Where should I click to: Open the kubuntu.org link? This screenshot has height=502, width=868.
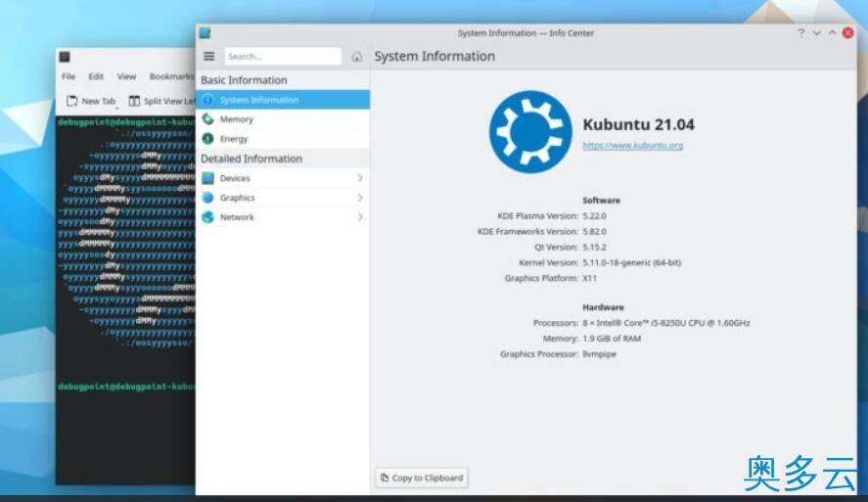(633, 145)
